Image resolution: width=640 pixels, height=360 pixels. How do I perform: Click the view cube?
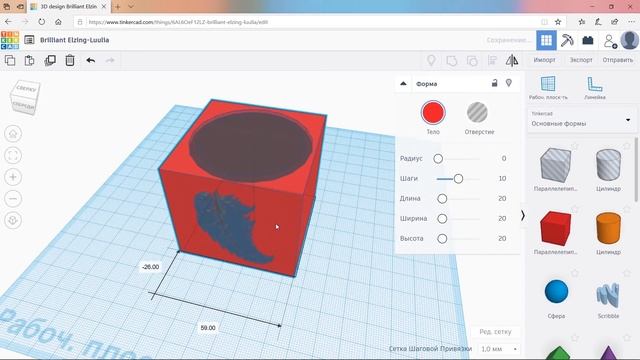(x=24, y=97)
